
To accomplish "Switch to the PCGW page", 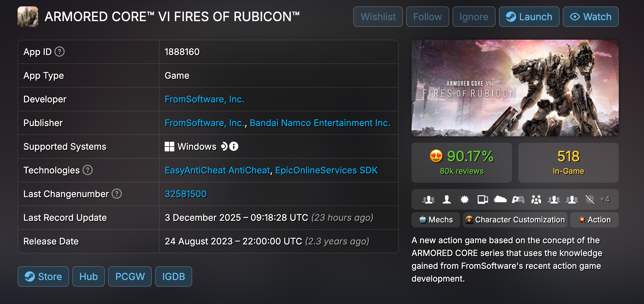I will [x=130, y=276].
